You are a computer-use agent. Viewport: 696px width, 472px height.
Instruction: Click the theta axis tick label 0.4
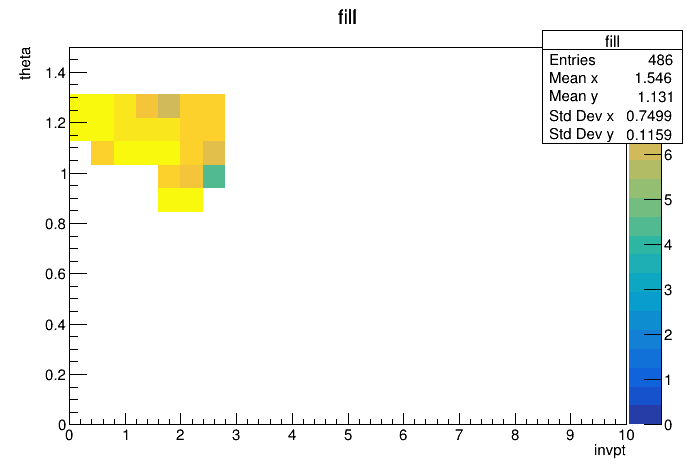[x=55, y=325]
